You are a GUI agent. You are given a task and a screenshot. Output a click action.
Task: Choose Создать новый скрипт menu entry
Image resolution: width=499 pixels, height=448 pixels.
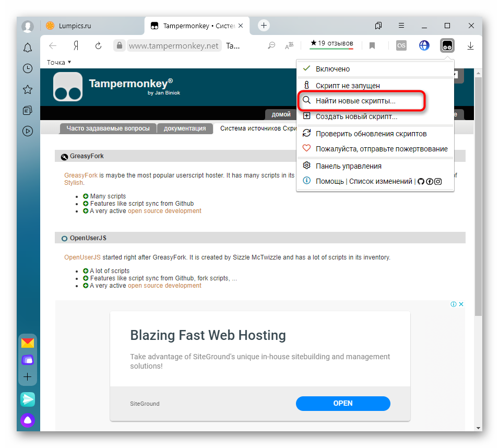(356, 117)
